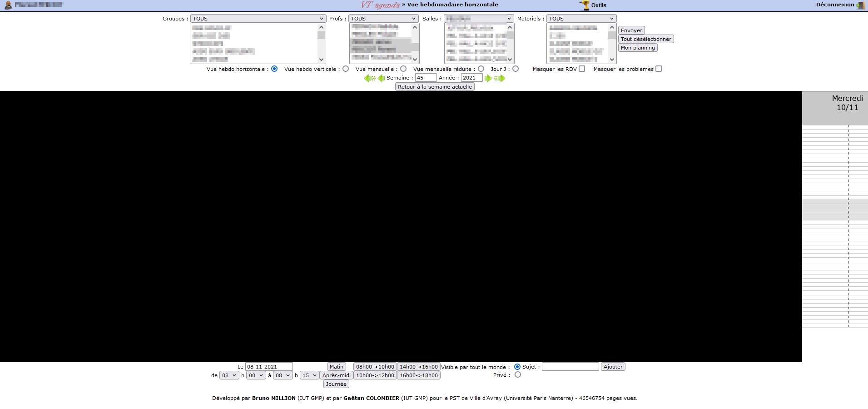
Task: Select Vue mensuelle radio button
Action: [403, 69]
